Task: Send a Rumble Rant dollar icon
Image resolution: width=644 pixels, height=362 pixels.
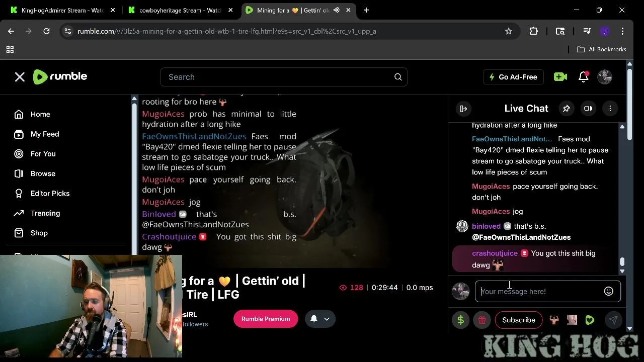Action: click(460, 320)
